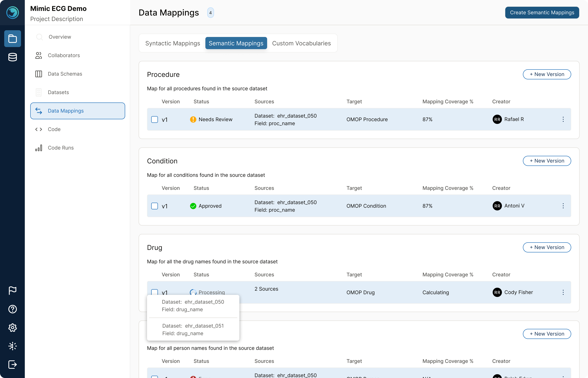
Task: Click the Procedure section heading
Action: pyautogui.click(x=163, y=75)
